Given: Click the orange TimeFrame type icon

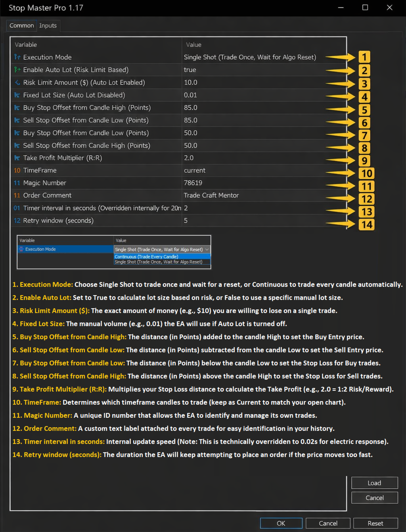Looking at the screenshot, I should 17,170.
